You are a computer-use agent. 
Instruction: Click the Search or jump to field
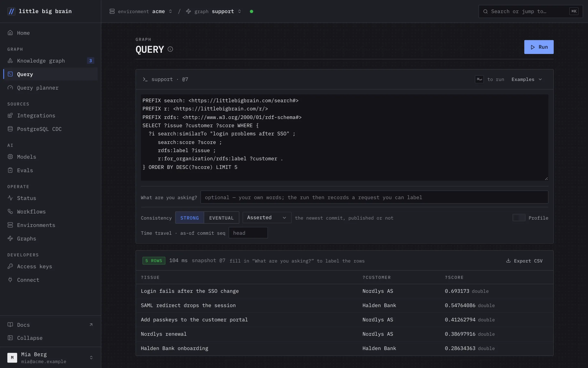(530, 11)
